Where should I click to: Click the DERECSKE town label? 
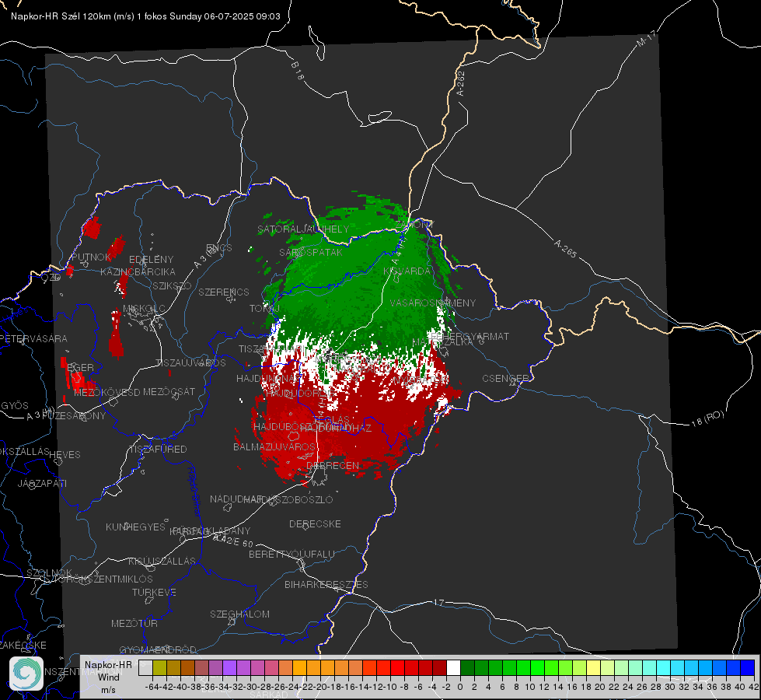pos(315,524)
